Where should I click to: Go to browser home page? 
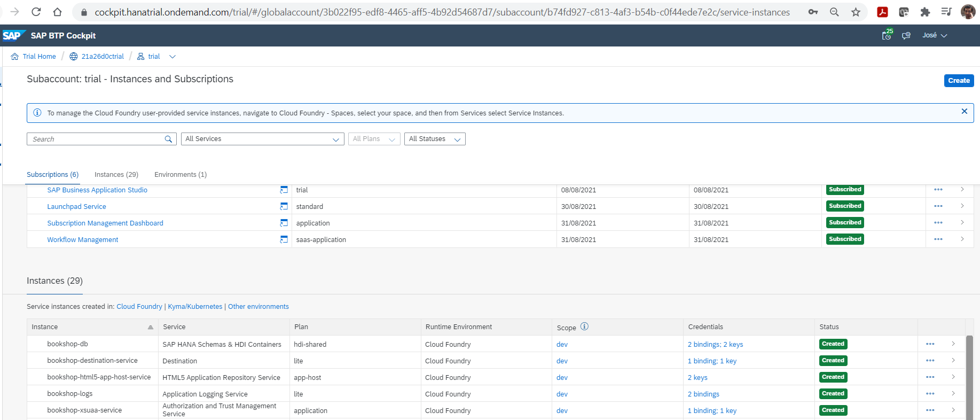(58, 12)
